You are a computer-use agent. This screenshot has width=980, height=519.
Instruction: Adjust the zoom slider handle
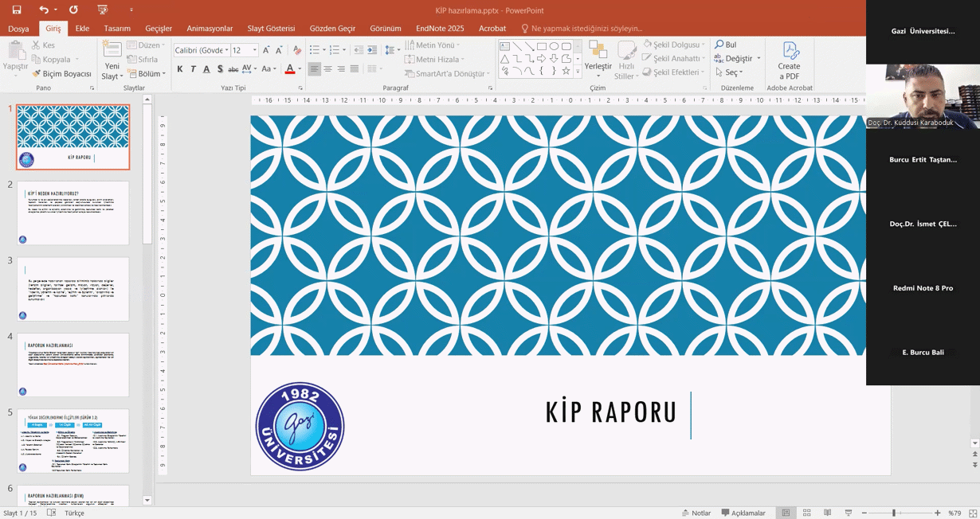click(894, 513)
